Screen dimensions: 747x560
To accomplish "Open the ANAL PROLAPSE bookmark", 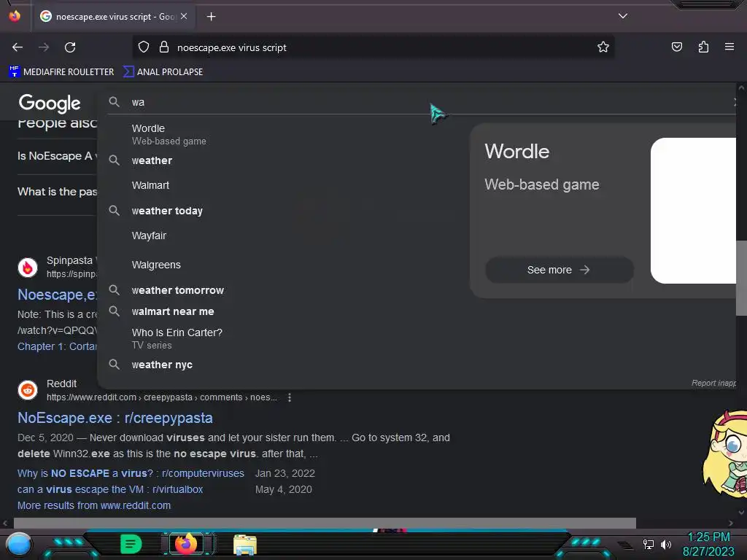I will pos(163,72).
